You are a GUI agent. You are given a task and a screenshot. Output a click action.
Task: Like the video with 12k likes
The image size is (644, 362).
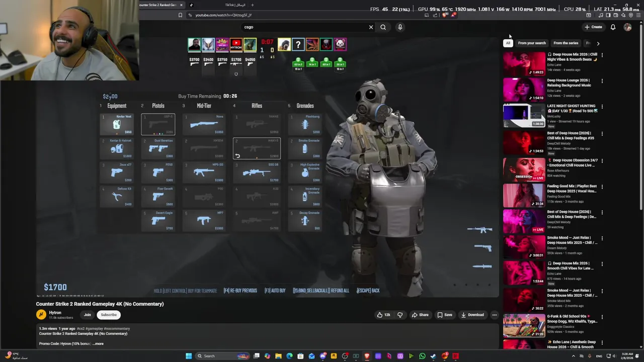pos(383,315)
